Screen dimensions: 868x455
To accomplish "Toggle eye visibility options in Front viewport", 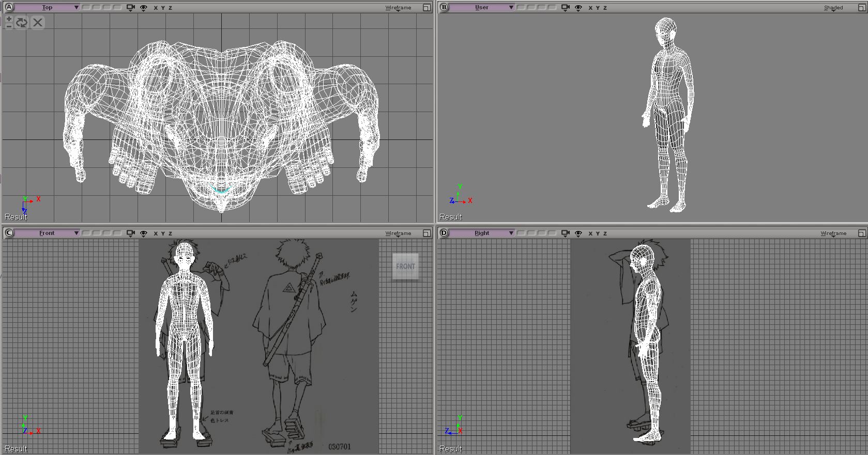I will coord(144,233).
